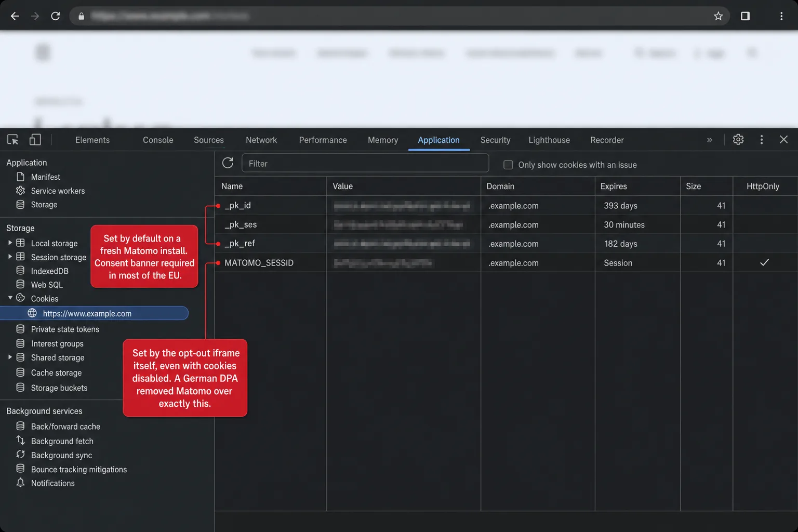Sort cookies by HttpOnly column header
Image resolution: width=798 pixels, height=532 pixels.
pyautogui.click(x=765, y=186)
